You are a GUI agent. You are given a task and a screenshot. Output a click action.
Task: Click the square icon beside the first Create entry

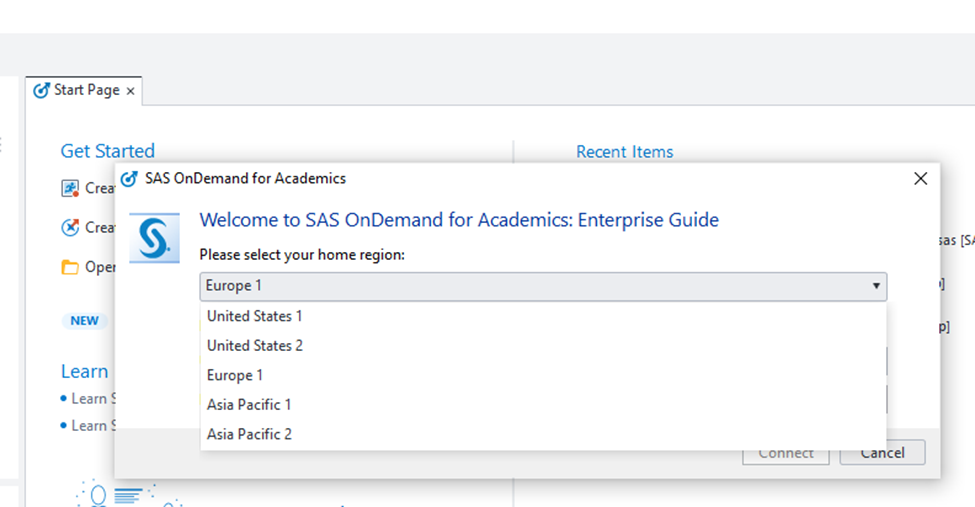point(70,188)
